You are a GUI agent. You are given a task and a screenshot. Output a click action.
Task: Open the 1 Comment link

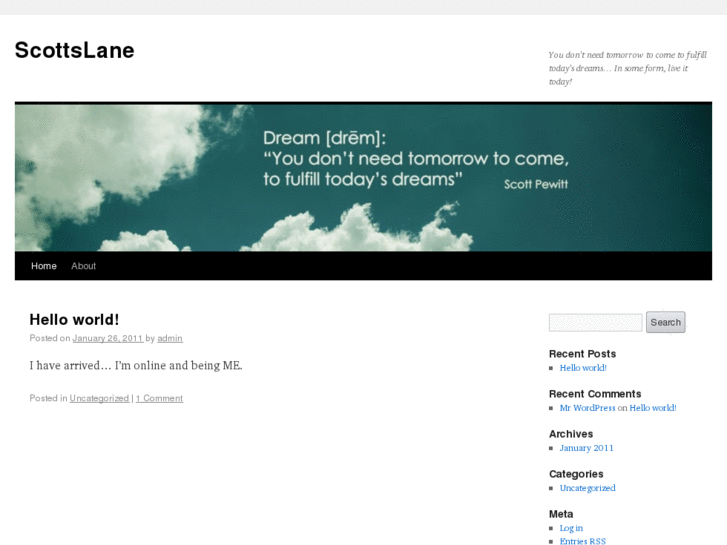point(159,398)
